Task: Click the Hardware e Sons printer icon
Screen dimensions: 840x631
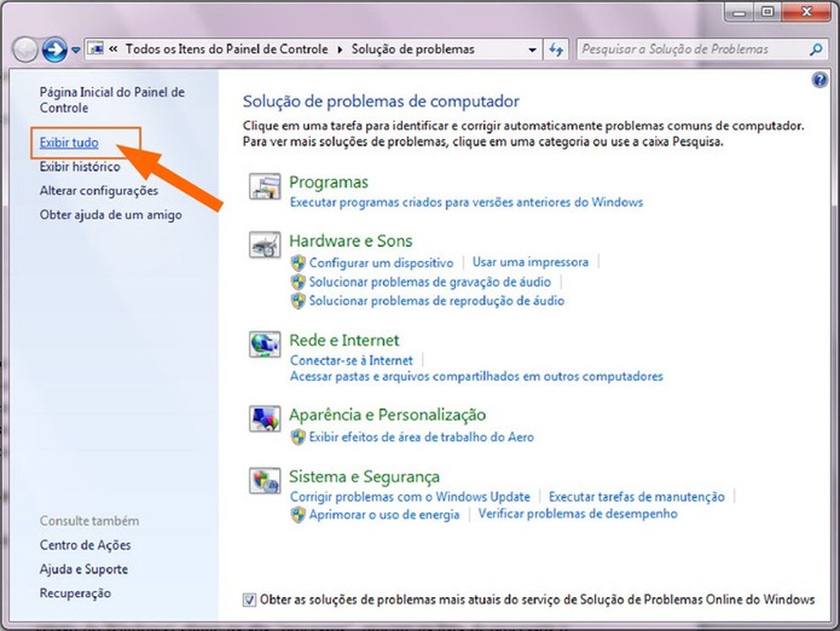Action: pos(265,245)
